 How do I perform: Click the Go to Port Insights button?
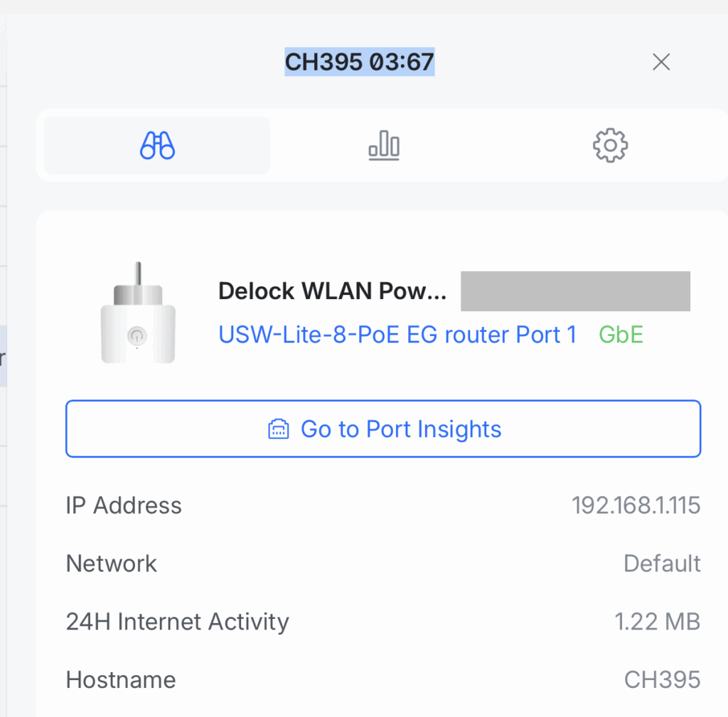pyautogui.click(x=383, y=429)
